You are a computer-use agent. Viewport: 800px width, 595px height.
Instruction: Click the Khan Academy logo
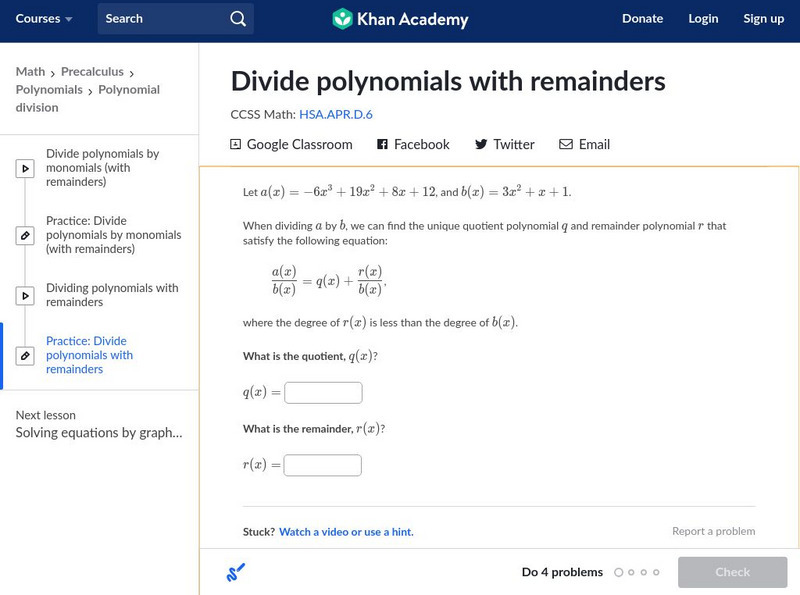400,19
